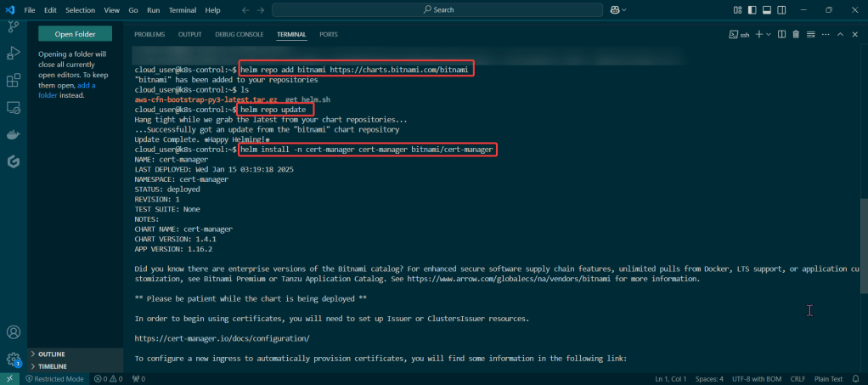Toggle the secondary side bar visibility
This screenshot has height=385, width=868.
[781, 10]
